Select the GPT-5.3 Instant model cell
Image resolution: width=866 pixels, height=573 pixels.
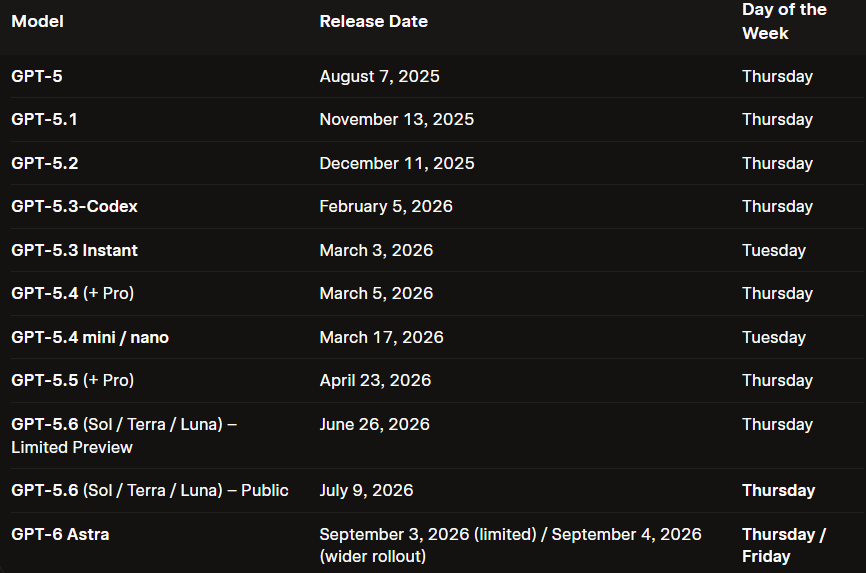[75, 250]
